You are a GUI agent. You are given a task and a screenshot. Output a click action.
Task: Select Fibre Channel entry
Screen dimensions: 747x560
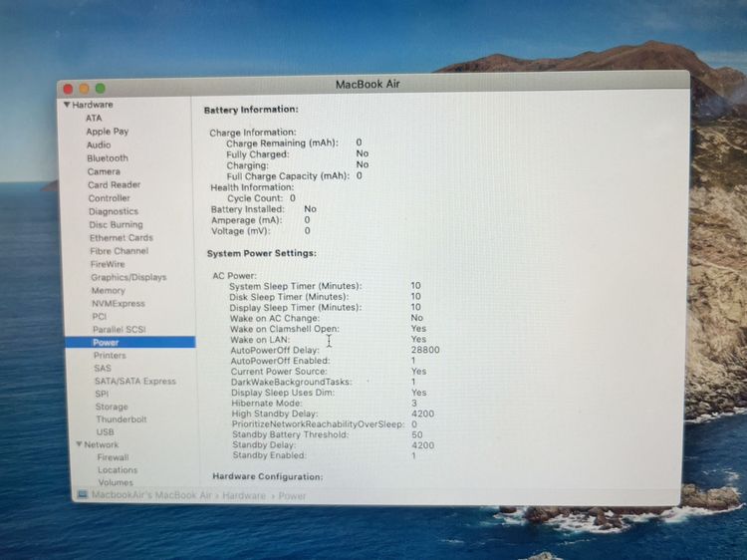coord(120,251)
